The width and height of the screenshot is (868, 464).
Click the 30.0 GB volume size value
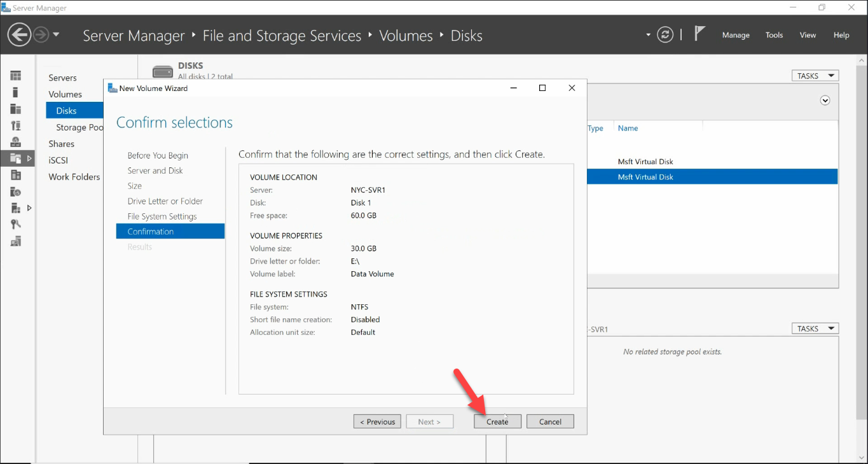coord(364,249)
